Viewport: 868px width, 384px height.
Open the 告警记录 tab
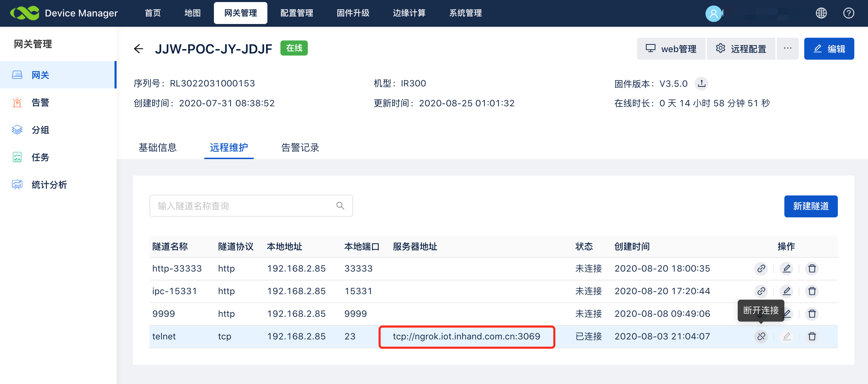pos(300,147)
